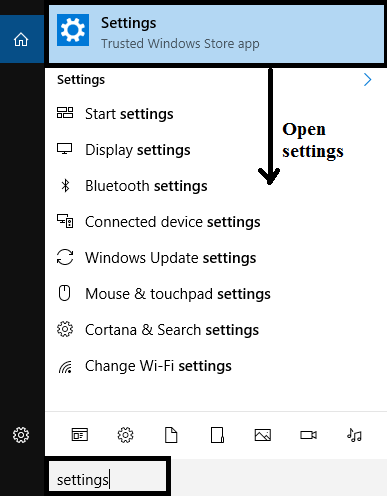
Task: Open Windows Update settings result
Action: [216, 258]
